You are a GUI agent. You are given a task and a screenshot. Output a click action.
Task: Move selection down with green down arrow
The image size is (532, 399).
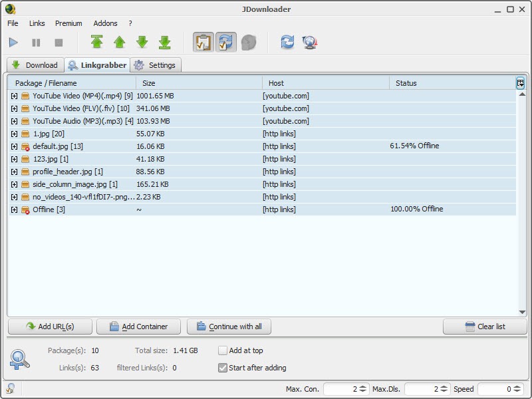(142, 42)
